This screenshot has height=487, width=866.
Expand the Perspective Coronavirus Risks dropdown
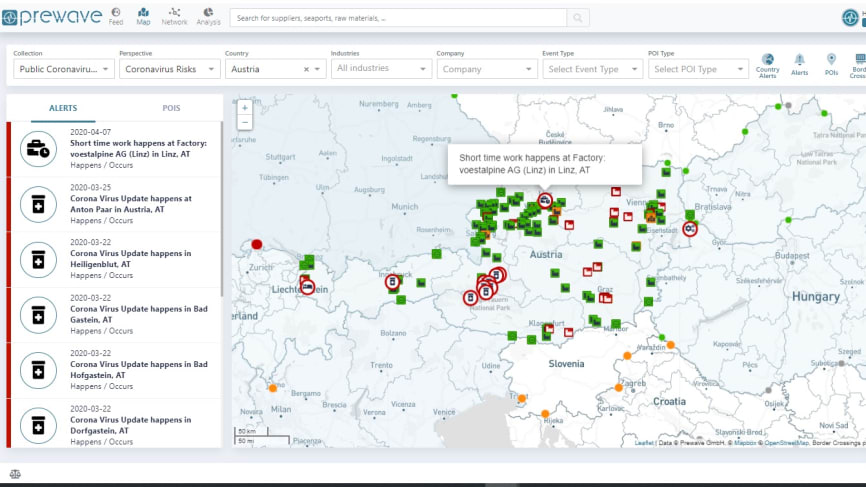[x=170, y=69]
